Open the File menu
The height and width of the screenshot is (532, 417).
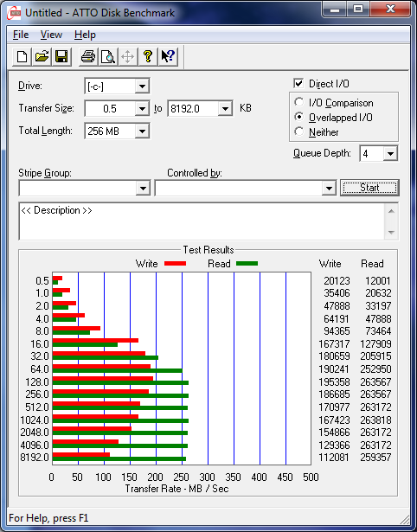(21, 35)
